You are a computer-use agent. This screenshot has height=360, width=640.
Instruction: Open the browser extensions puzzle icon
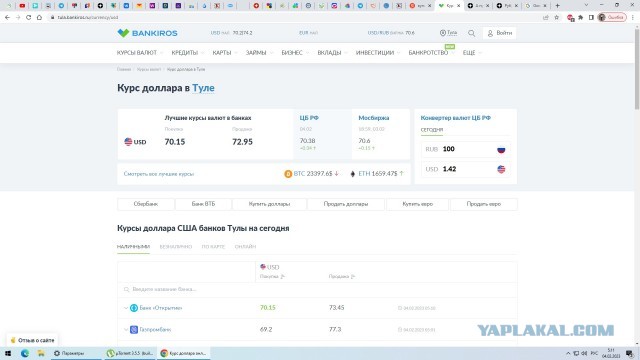[x=581, y=18]
